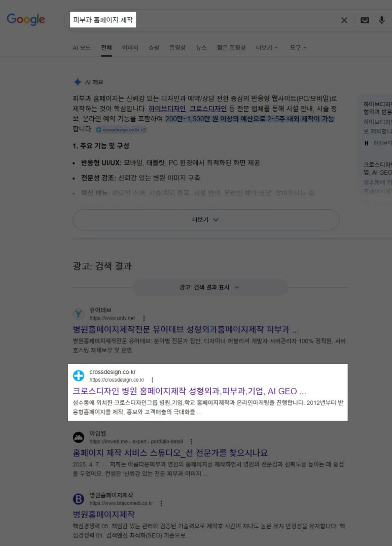Click the 유어데브 site favicon
Screen dimensions: 392x546
pos(78,314)
